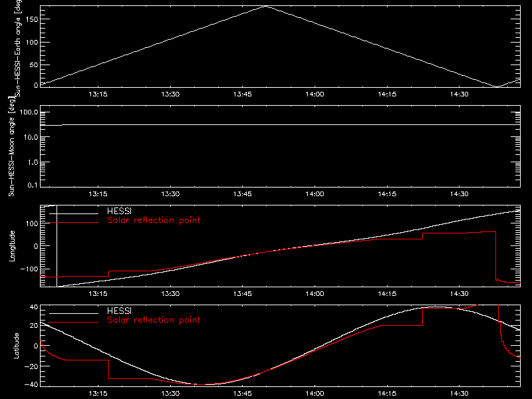532x399 pixels.
Task: Click red legend line in Longitude plot
Action: tap(74, 223)
